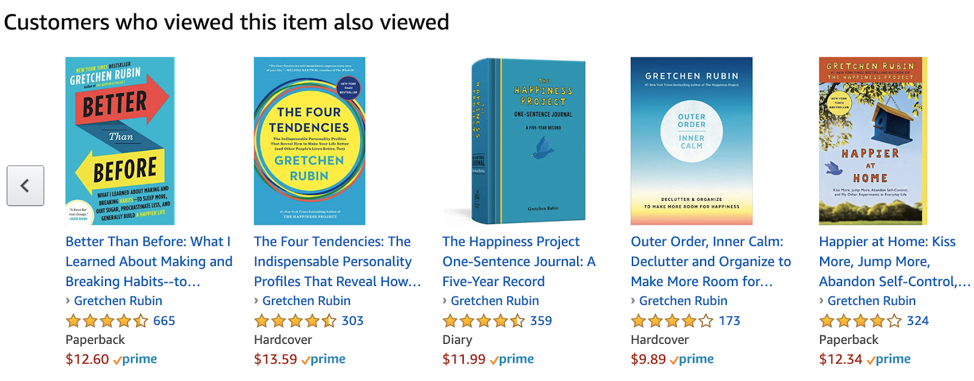The image size is (974, 381).
Task: Open Outer Order Inner Calm cover image
Action: [x=691, y=141]
